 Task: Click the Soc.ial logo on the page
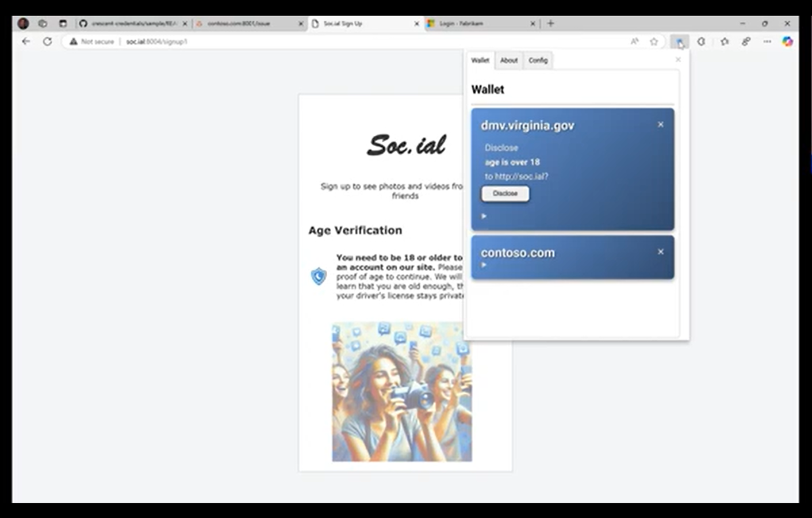coord(406,145)
